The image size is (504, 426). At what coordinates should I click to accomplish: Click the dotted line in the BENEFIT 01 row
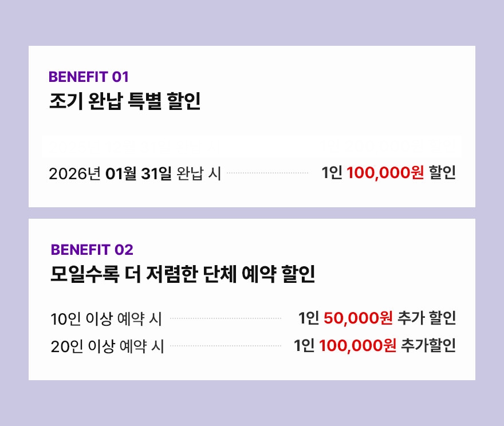267,172
